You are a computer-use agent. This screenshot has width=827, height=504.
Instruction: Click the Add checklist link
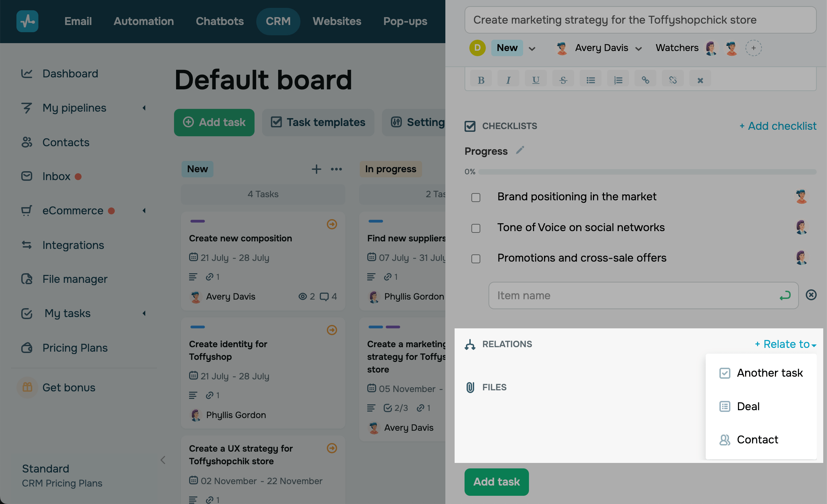[778, 126]
